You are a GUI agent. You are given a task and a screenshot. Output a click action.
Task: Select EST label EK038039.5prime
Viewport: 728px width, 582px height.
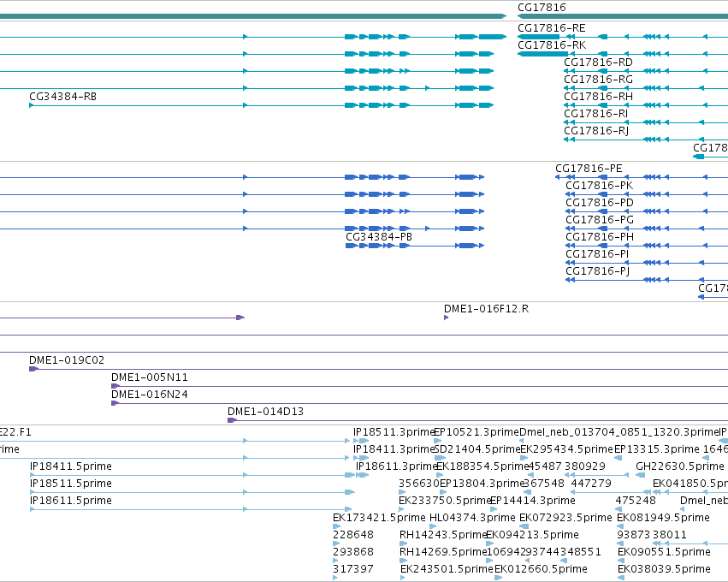point(664,570)
